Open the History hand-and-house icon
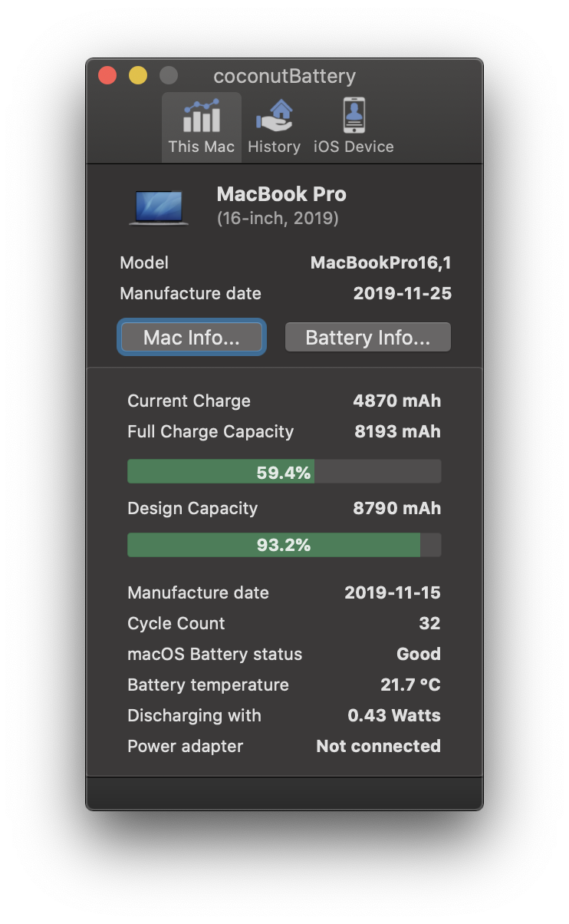The image size is (569, 924). (274, 117)
